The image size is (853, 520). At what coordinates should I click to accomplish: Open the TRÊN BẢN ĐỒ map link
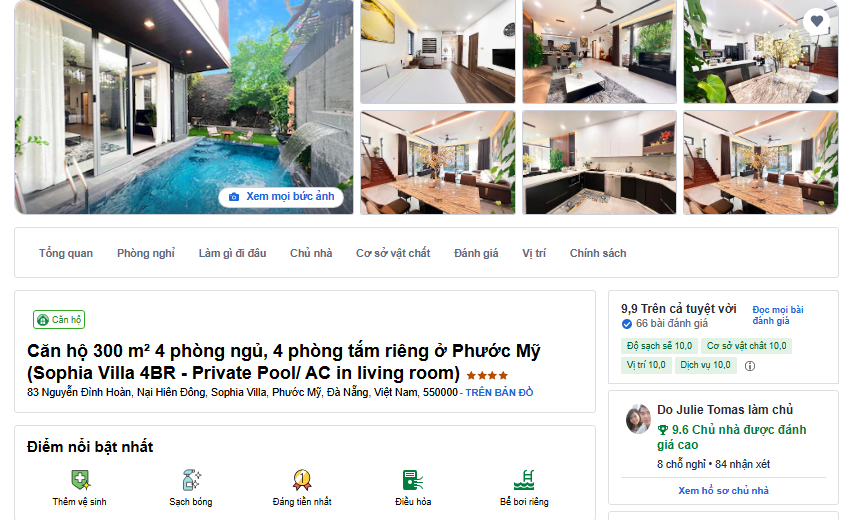[x=499, y=393]
